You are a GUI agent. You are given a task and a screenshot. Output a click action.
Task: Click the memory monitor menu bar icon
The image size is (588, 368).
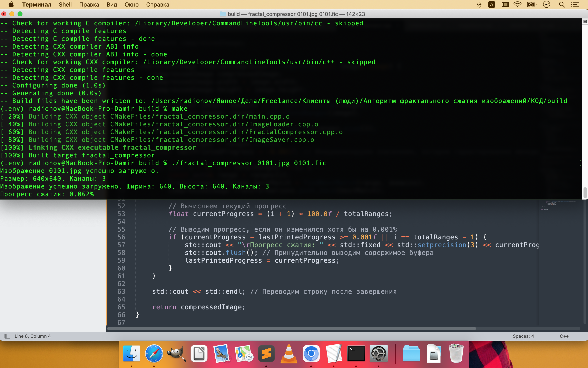point(505,4)
